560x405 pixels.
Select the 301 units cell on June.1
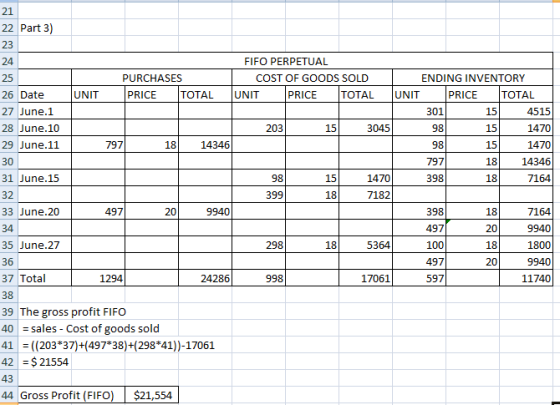(x=419, y=111)
